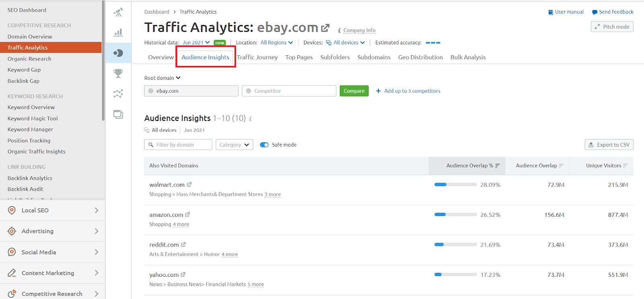Click the Social Media icon
Screen dimensions: 644x299
[x=12, y=252]
